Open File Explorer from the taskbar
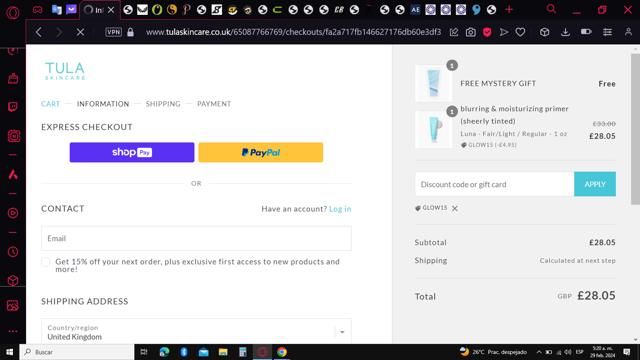This screenshot has height=360, width=640. [223, 352]
